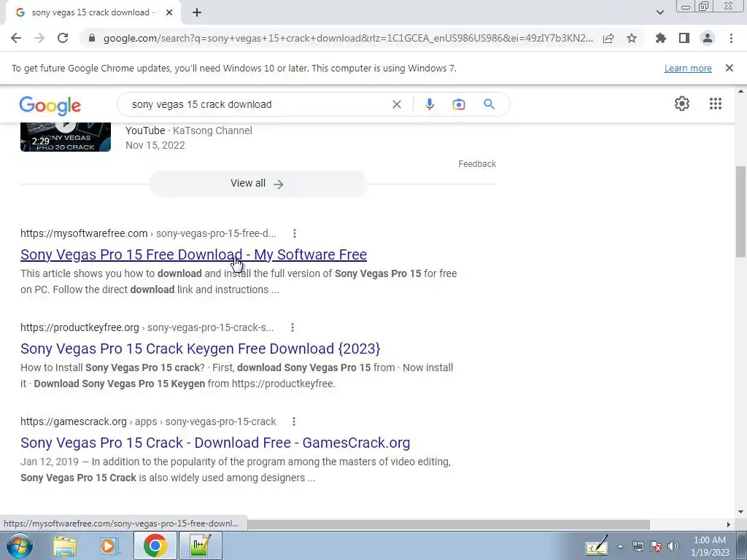Screen dimensions: 747x560
Task: Launch the media player taskbar icon
Action: [109, 545]
